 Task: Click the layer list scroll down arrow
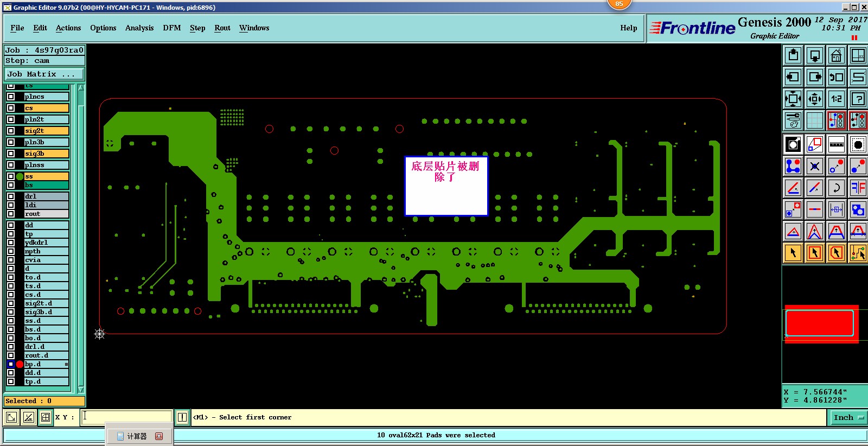(81, 390)
